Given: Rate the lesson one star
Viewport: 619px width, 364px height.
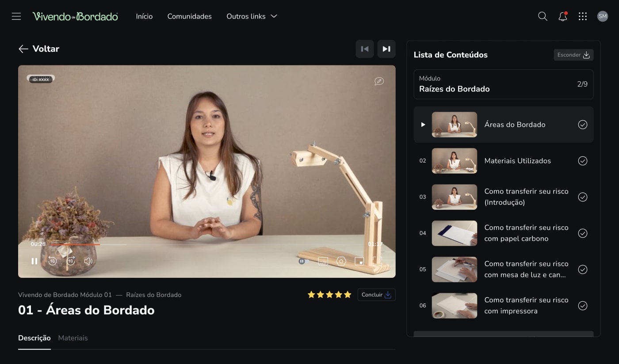Looking at the screenshot, I should [x=311, y=295].
